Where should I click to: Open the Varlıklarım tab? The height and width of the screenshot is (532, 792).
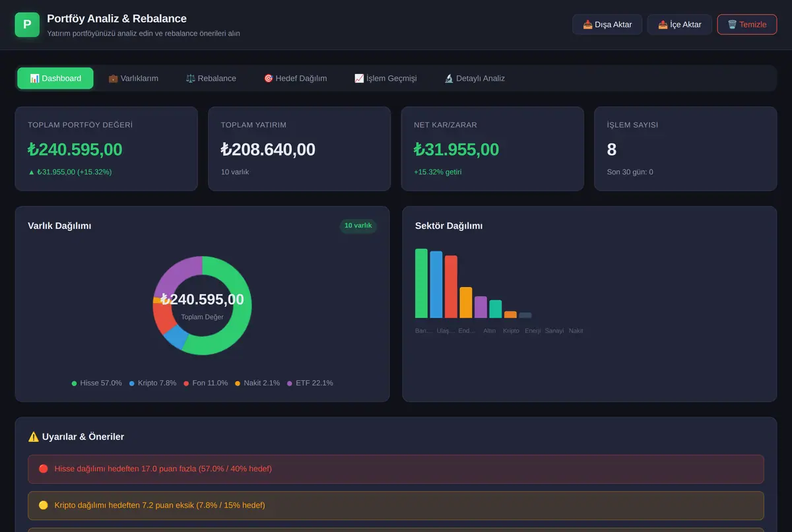[x=133, y=78]
